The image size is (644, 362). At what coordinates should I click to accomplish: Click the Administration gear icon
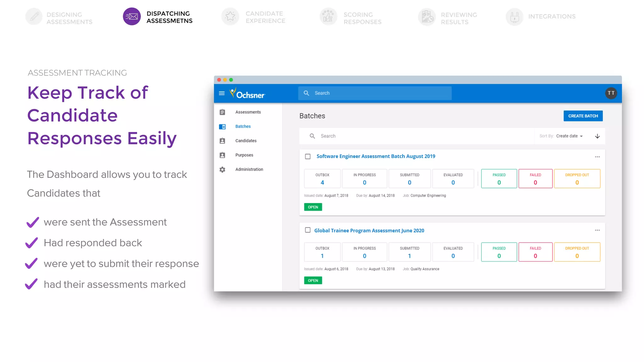tap(222, 170)
